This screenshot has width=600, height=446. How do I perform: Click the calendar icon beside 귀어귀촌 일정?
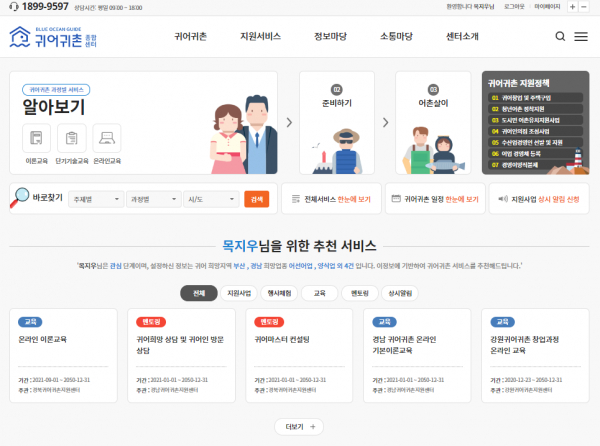tap(396, 199)
